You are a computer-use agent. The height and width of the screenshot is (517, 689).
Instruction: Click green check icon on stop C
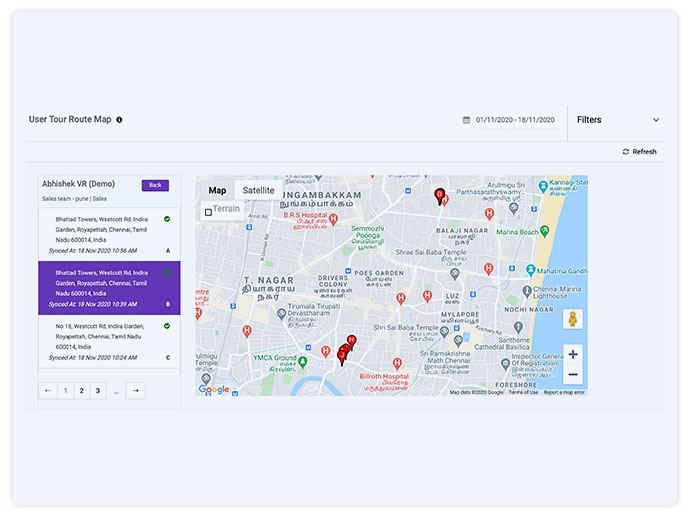(167, 326)
